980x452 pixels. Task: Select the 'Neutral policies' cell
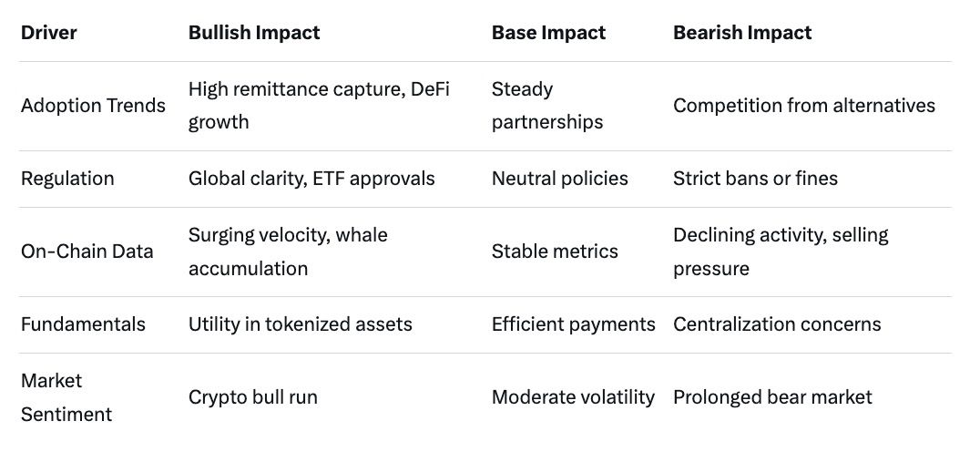coord(560,179)
